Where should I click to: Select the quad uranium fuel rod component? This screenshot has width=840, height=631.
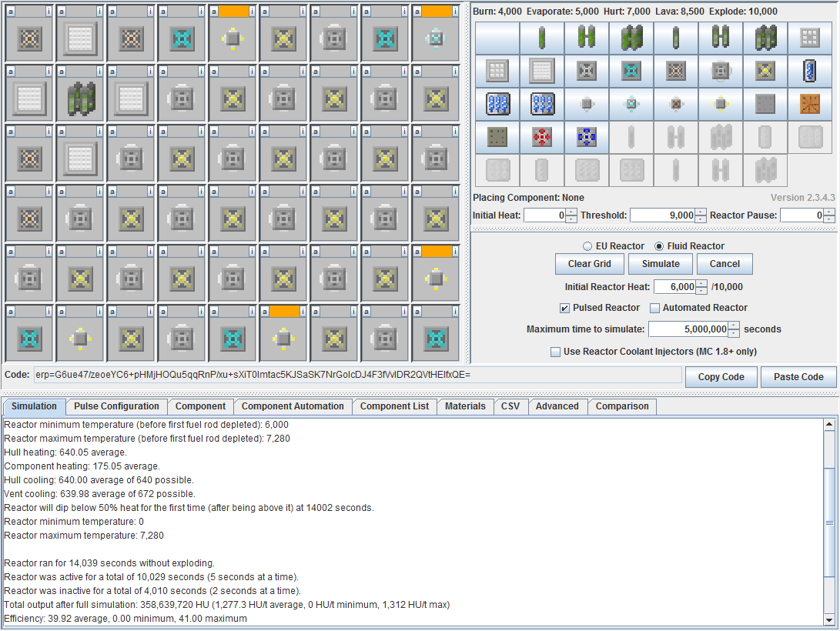(x=631, y=38)
